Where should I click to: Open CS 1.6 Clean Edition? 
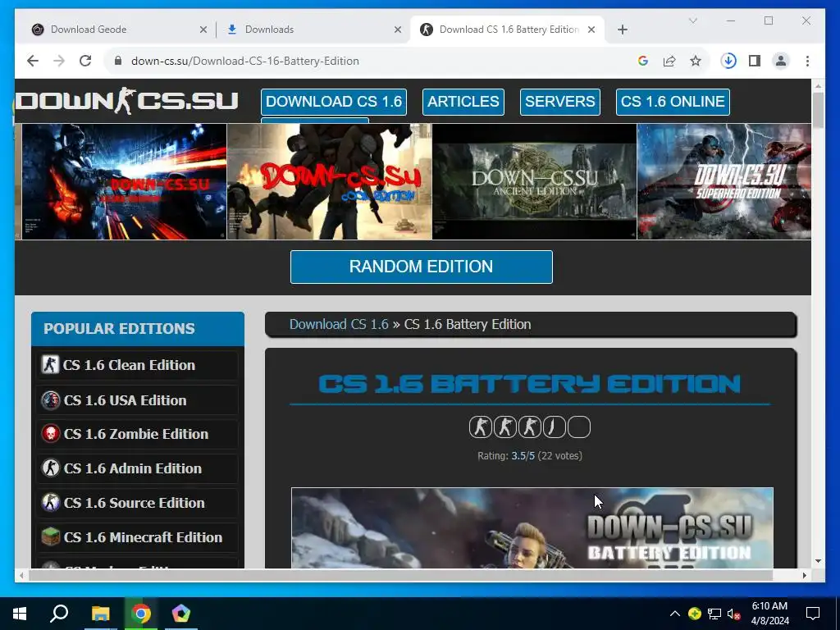pos(137,365)
